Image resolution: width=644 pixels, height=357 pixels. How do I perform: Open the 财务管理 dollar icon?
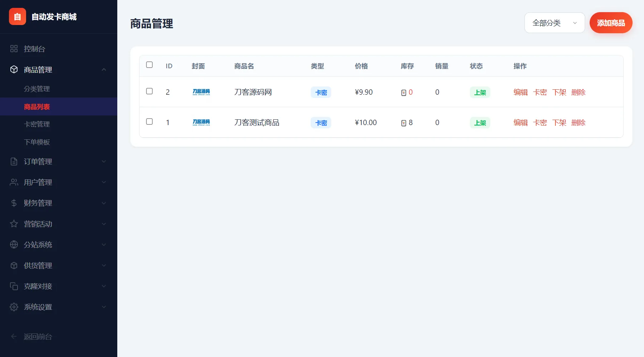click(x=14, y=203)
